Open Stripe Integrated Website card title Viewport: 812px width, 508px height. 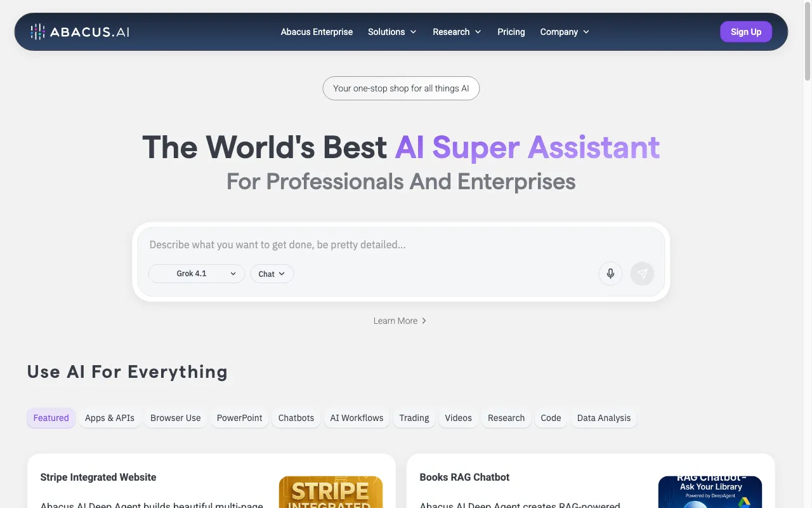tap(98, 478)
